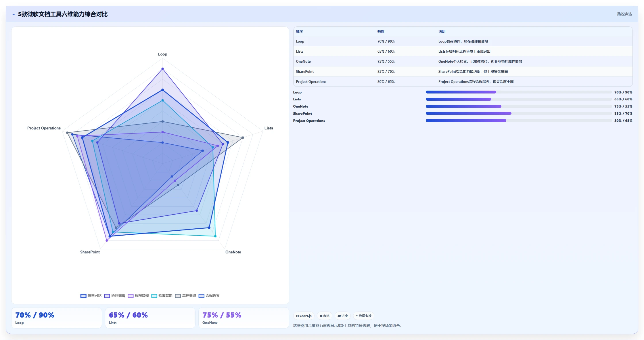
Task: Click the Lists label beside its progress bar
Action: point(297,99)
